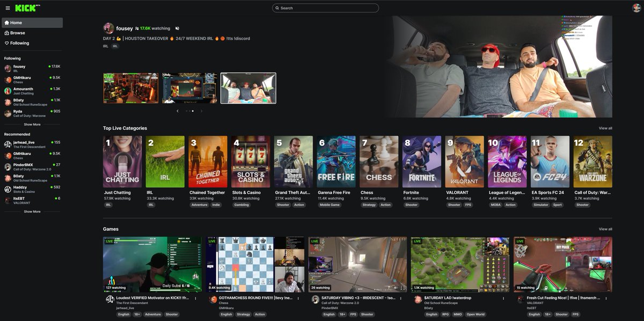This screenshot has width=644, height=321.
Task: Open GOTHAMCHESS chess stream thumbnail
Action: 255,265
